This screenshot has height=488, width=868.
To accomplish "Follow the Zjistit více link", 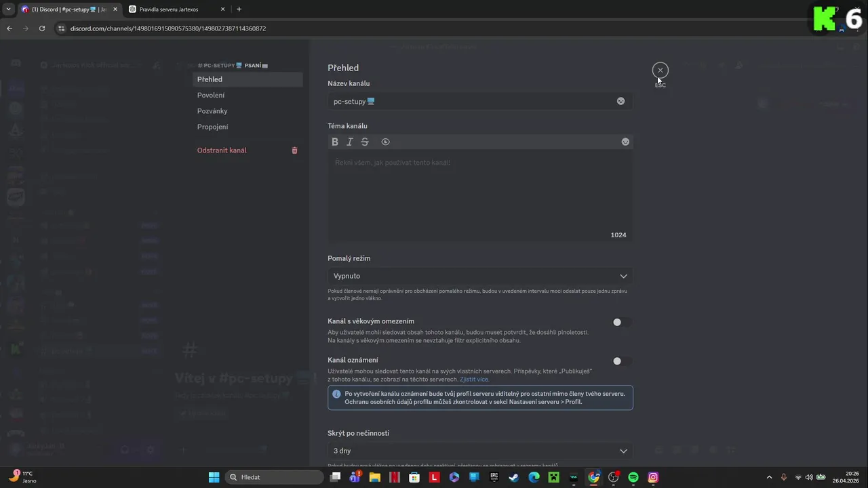I will (x=474, y=380).
